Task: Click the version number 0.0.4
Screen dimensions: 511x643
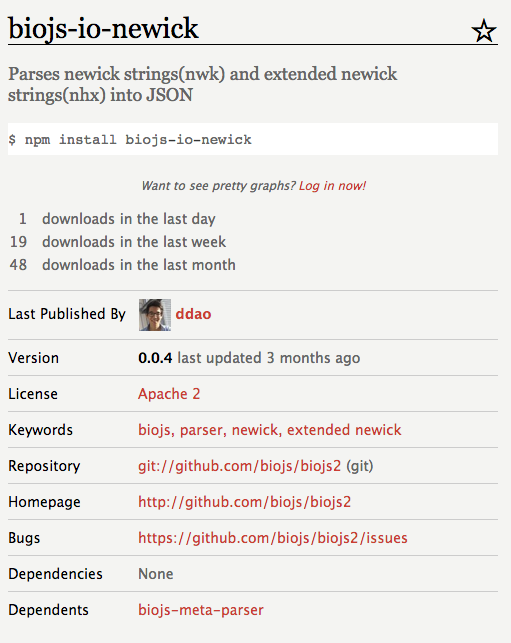Action: pos(155,358)
